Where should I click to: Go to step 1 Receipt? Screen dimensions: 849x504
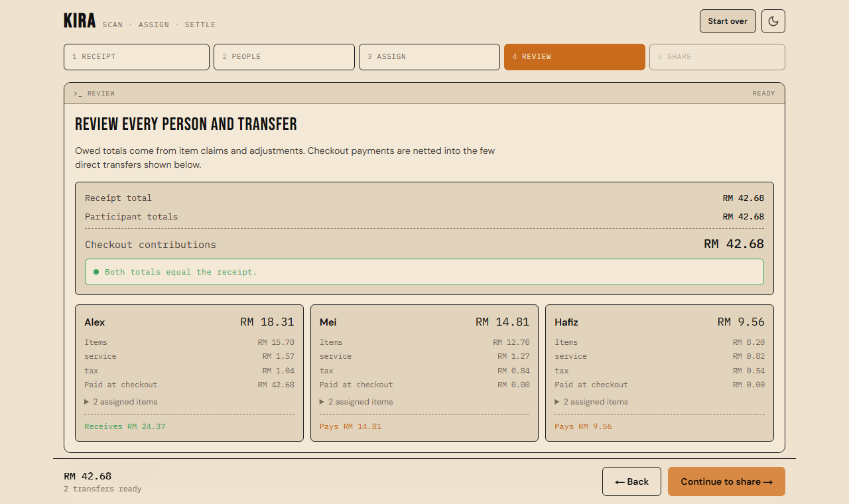tap(137, 57)
